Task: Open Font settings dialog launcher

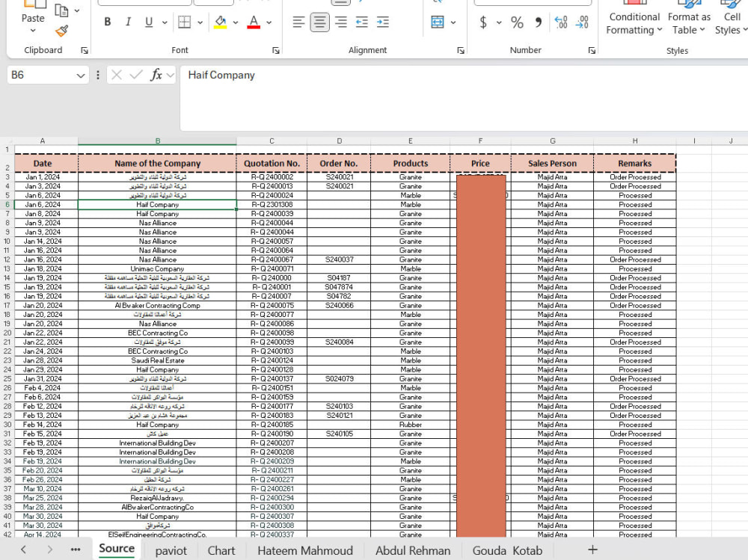Action: click(276, 51)
